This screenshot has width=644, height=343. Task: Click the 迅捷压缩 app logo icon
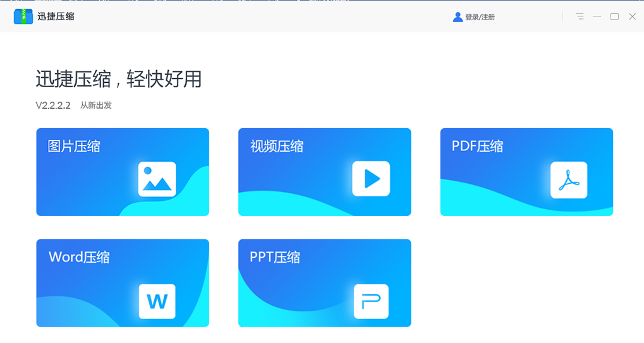(x=23, y=16)
